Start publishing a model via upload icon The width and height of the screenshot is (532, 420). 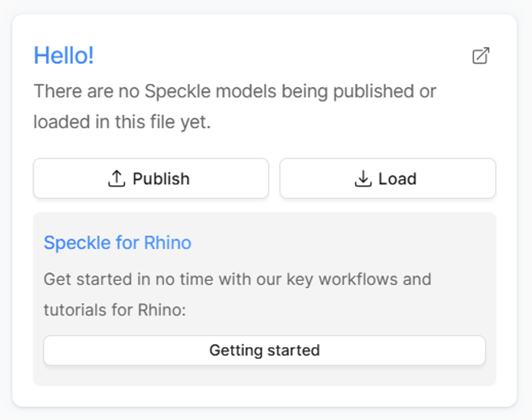pyautogui.click(x=117, y=179)
